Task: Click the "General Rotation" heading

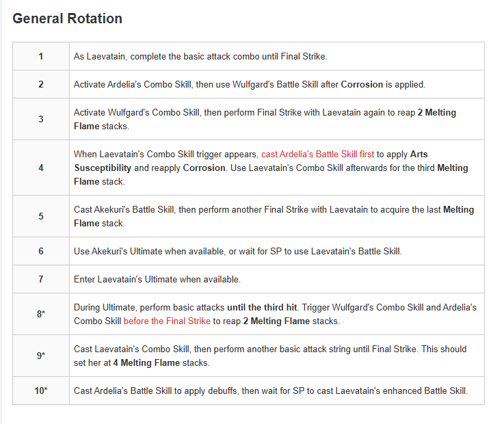Action: [68, 18]
